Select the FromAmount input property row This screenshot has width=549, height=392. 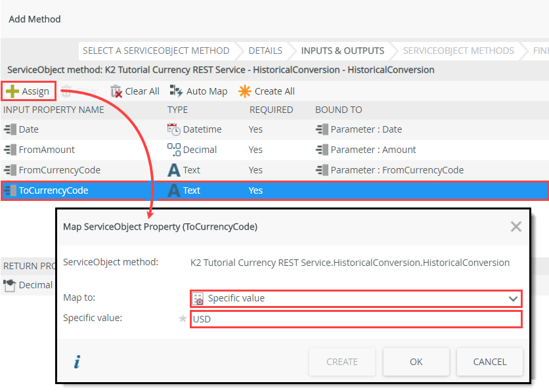pyautogui.click(x=47, y=150)
